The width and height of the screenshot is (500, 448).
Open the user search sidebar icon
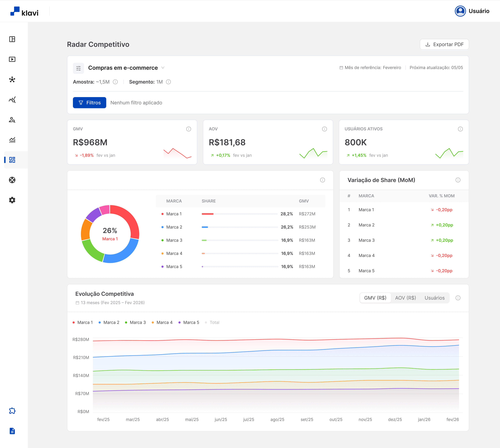click(x=12, y=120)
